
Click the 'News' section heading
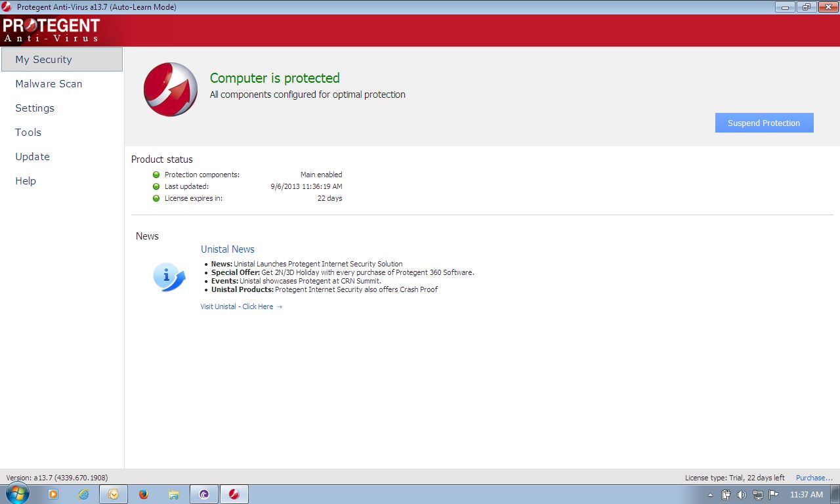[147, 236]
